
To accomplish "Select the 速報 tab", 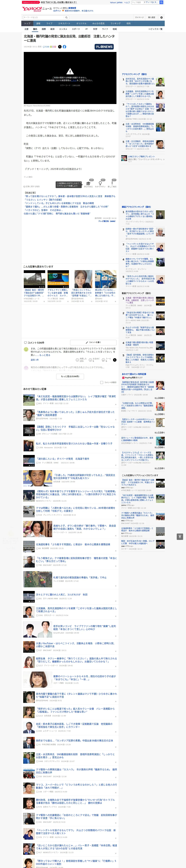I will pos(38,24).
